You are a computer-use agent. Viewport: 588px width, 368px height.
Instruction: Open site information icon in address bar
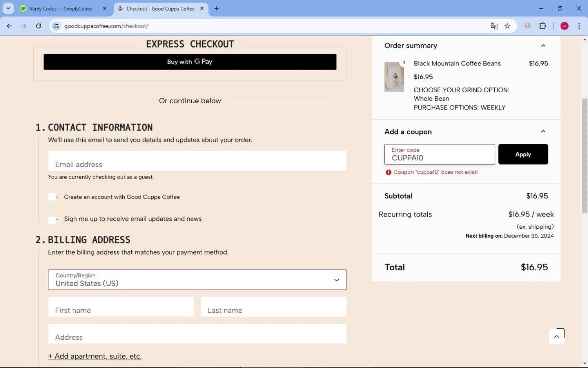click(x=56, y=26)
